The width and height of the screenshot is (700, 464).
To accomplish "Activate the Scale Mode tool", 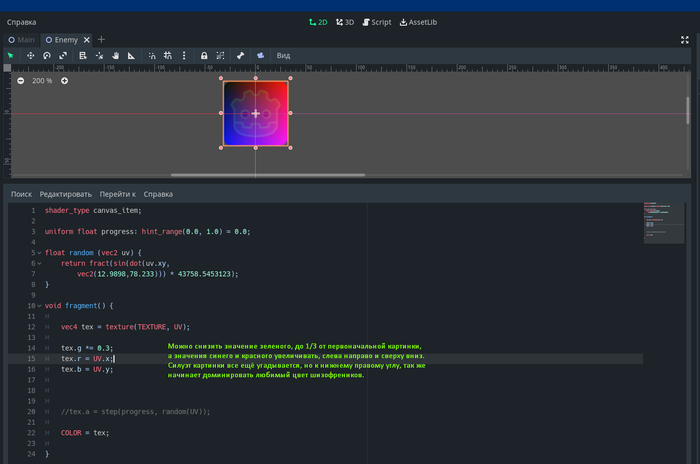I will click(63, 55).
